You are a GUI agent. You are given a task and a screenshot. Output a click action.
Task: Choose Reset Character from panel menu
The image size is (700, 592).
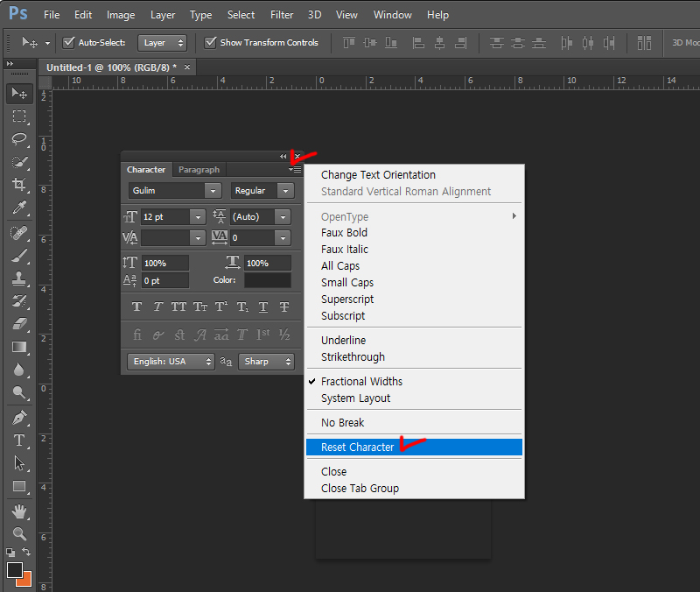tap(414, 448)
